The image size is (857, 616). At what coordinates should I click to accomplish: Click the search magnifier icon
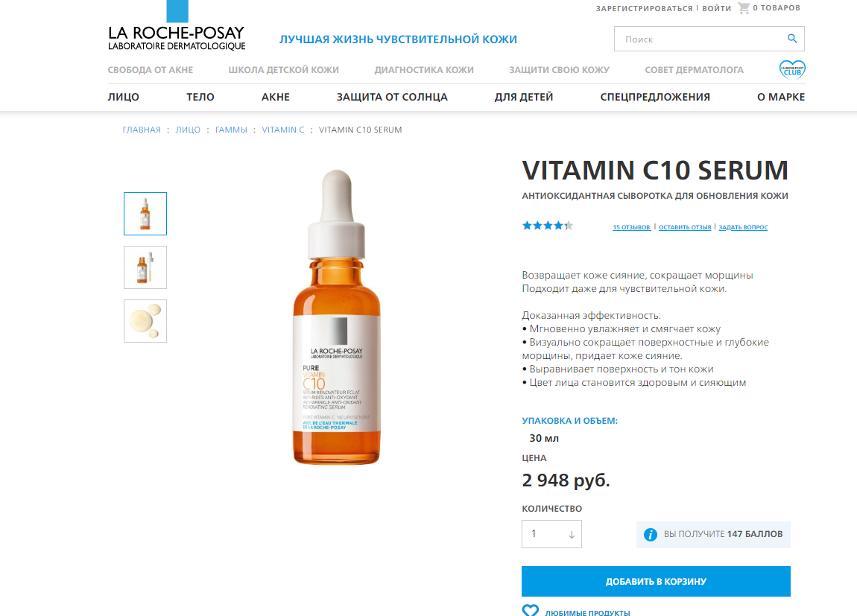[x=792, y=39]
